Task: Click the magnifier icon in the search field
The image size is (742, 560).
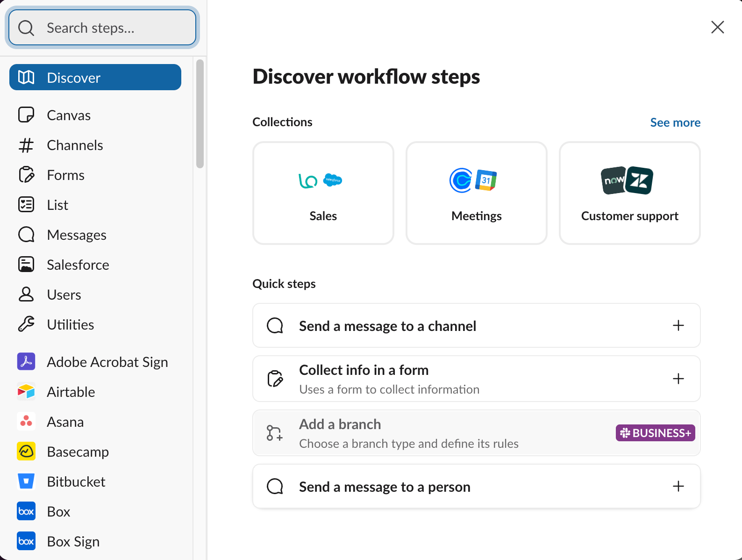Action: click(26, 28)
